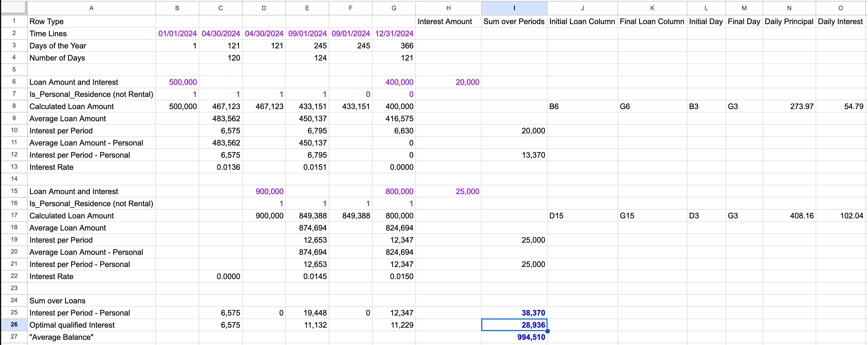
Task: Click the 800,000 loan amount in row 15
Action: [x=394, y=192]
